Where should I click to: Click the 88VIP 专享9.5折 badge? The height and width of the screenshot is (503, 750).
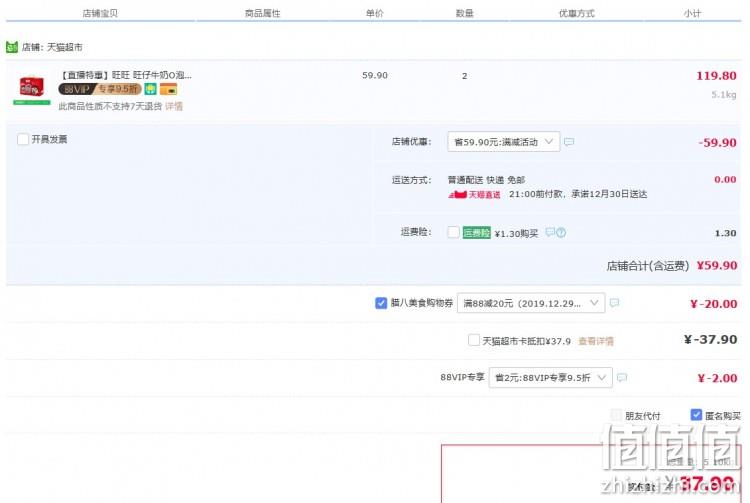tap(100, 89)
